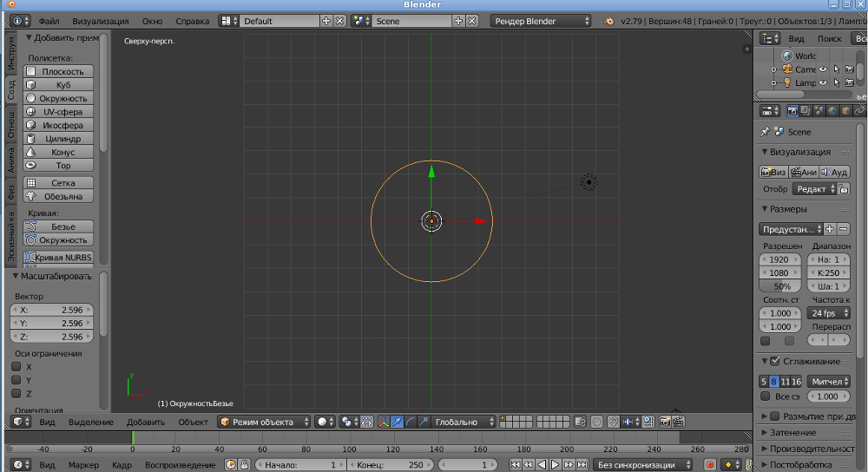Remove render preset with minus button

[x=843, y=229]
